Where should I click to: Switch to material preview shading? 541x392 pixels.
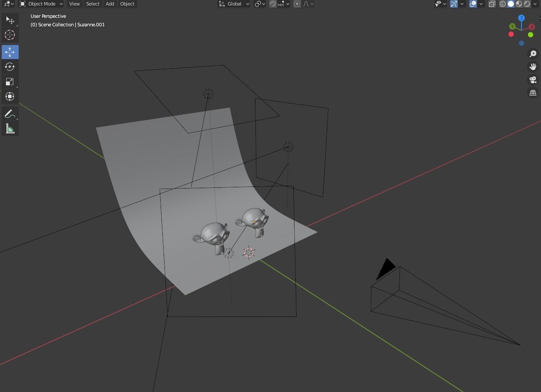click(519, 4)
